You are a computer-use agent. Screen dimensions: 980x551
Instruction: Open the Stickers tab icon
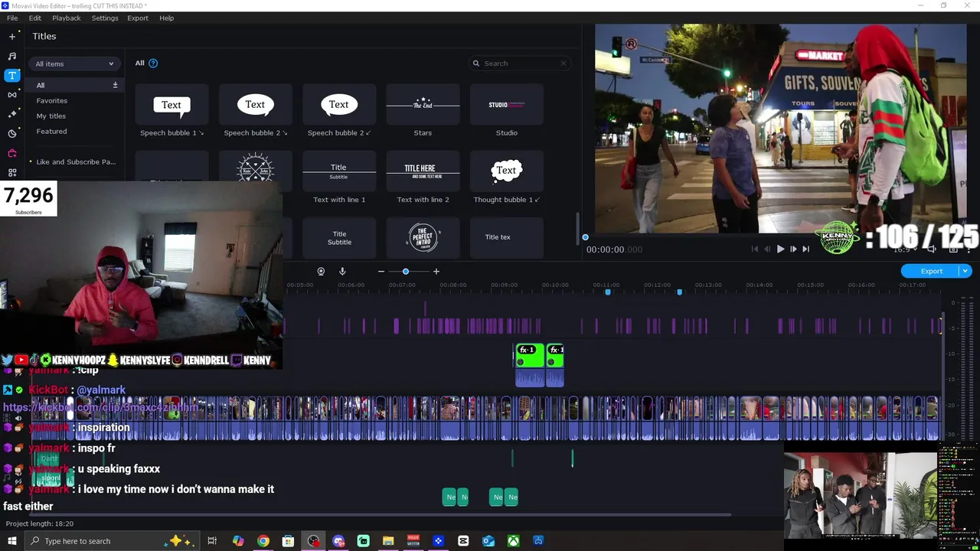click(11, 134)
